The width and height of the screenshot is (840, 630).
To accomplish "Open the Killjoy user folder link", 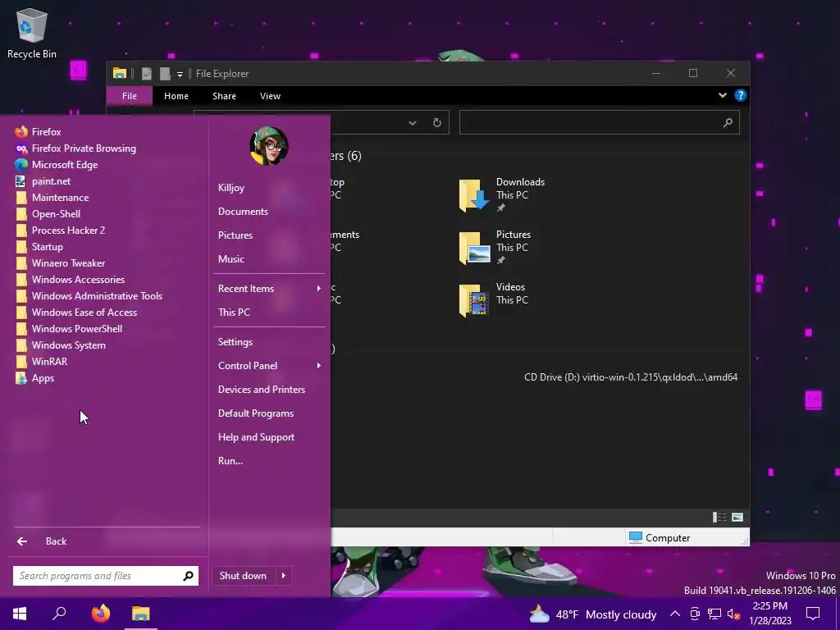I will [231, 188].
